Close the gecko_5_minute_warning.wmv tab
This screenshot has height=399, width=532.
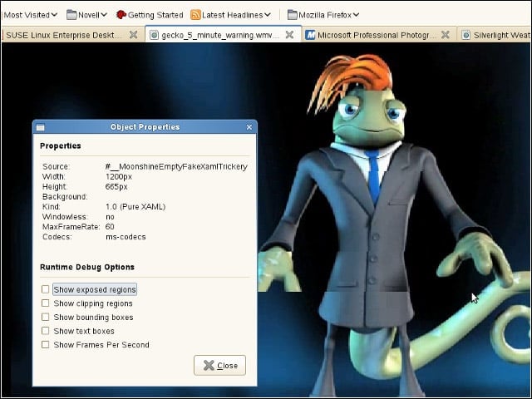pyautogui.click(x=289, y=35)
